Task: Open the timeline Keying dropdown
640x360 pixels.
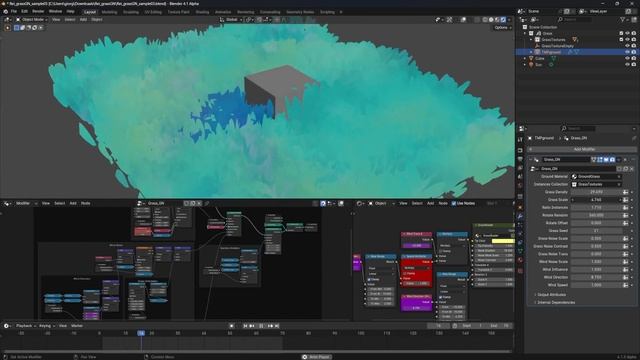Action: click(x=47, y=326)
